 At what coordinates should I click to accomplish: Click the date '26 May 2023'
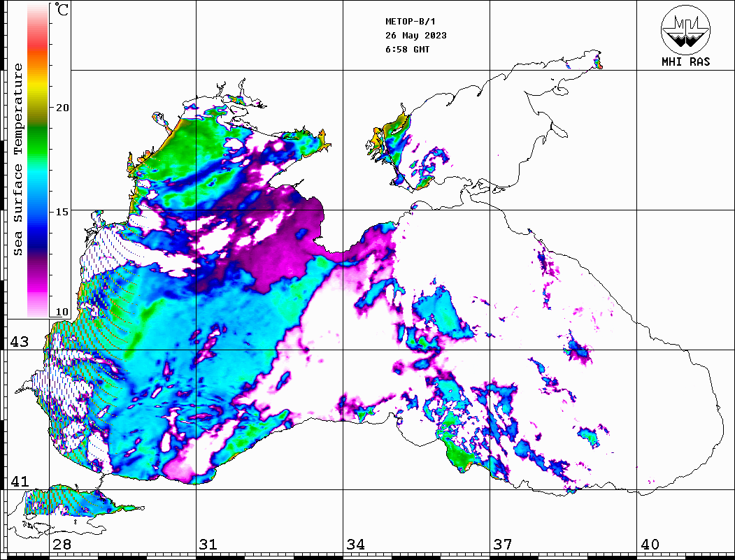coord(416,36)
